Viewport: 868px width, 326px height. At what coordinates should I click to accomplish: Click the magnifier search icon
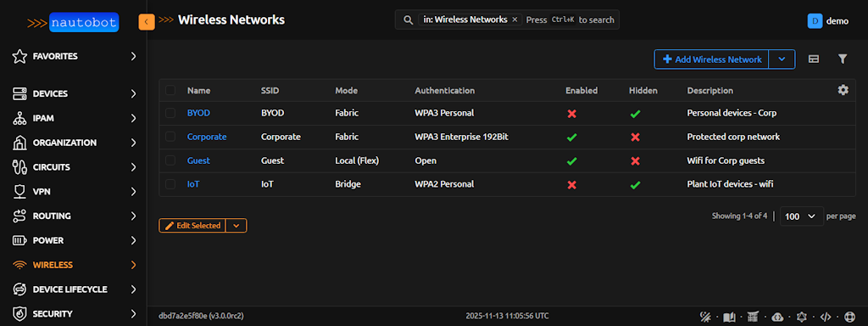408,20
